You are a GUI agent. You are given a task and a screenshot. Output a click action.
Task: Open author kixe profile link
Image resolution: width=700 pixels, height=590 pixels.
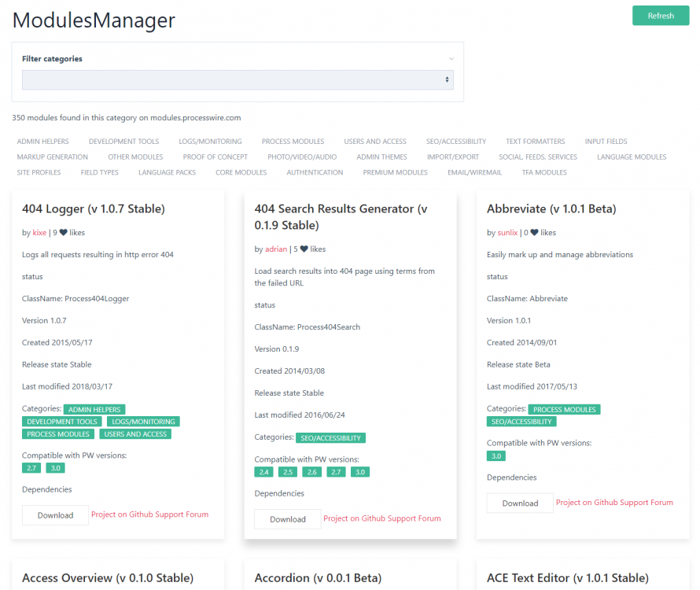pos(39,233)
